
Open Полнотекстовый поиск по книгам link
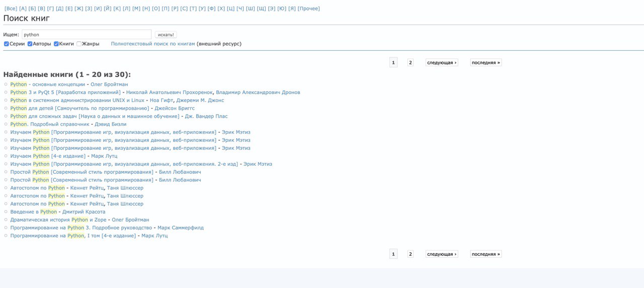pyautogui.click(x=153, y=44)
